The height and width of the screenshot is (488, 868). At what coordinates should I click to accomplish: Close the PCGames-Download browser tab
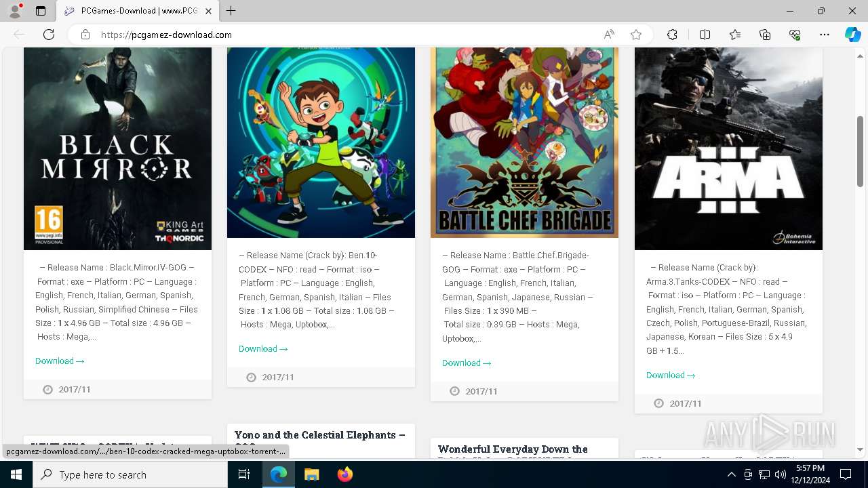(x=208, y=11)
